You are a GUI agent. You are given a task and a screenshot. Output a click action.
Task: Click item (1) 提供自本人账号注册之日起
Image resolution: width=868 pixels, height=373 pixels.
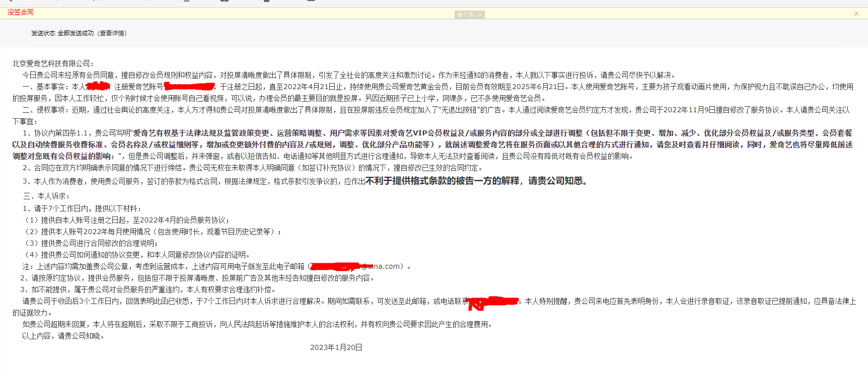pos(126,220)
